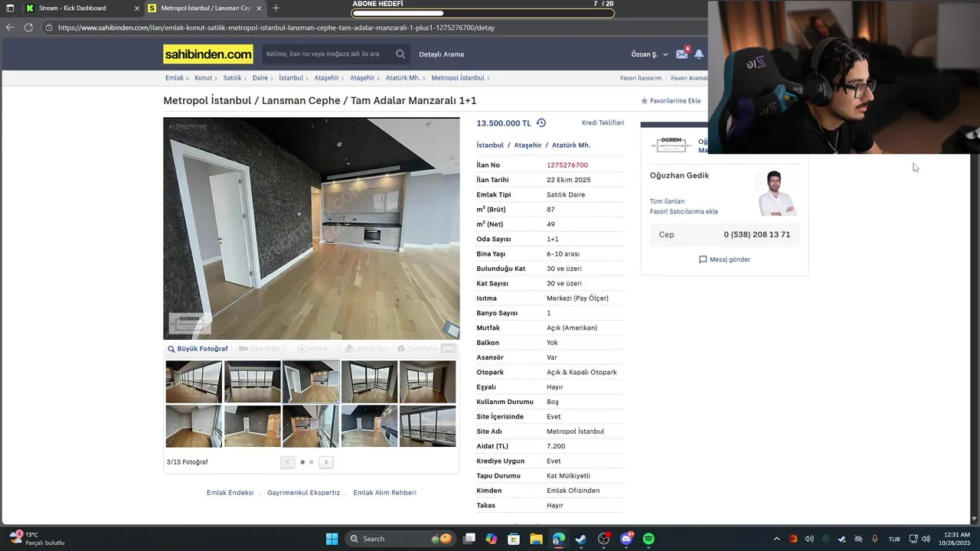Reload the page with refresh icon
The height and width of the screenshot is (551, 980).
tap(28, 28)
